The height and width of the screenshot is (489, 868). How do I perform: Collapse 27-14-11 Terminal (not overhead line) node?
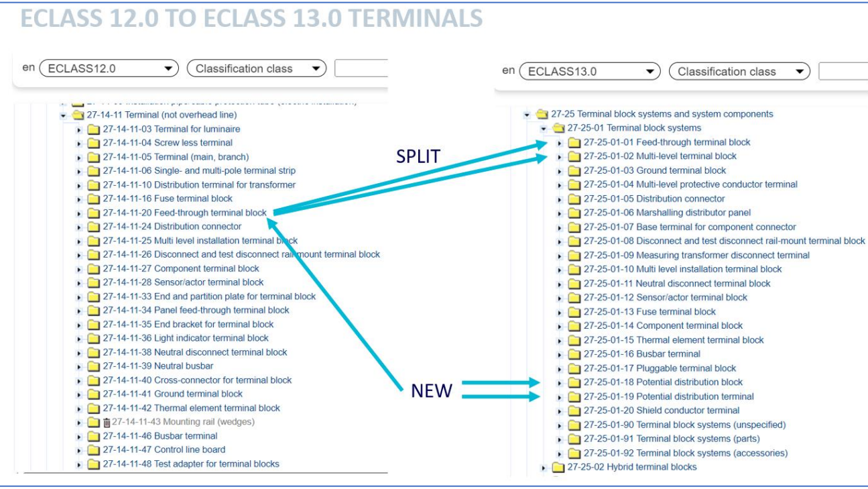64,115
